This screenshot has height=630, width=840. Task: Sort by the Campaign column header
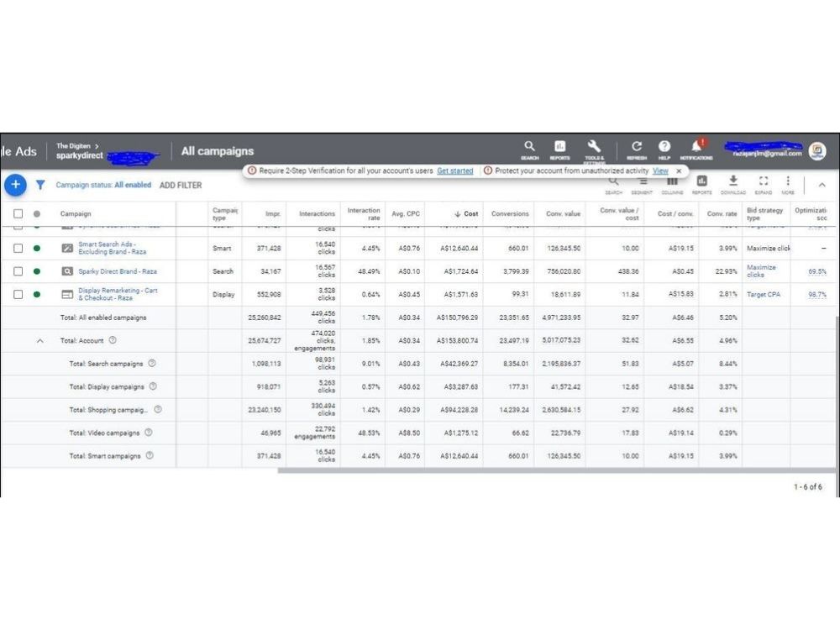[76, 213]
